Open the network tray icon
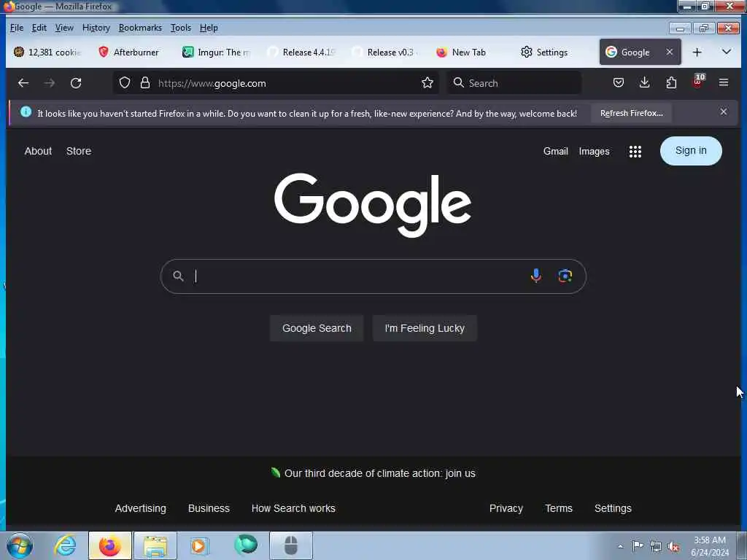747x560 pixels. [x=656, y=546]
